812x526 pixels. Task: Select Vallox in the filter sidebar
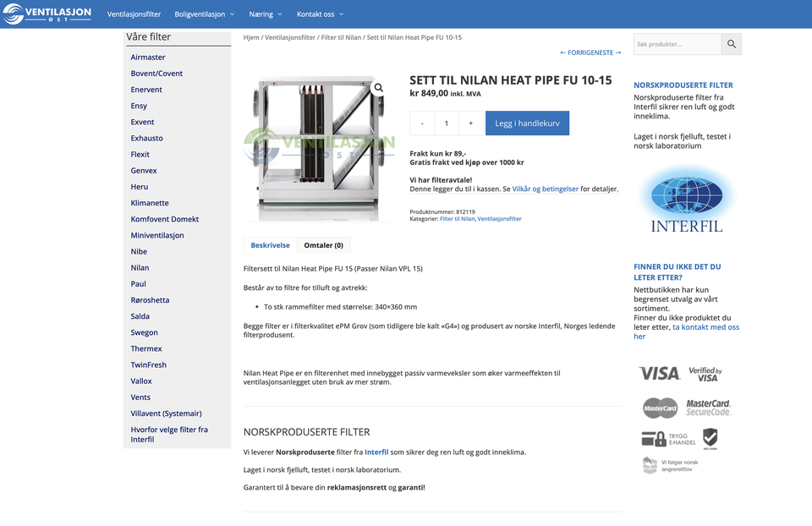141,381
